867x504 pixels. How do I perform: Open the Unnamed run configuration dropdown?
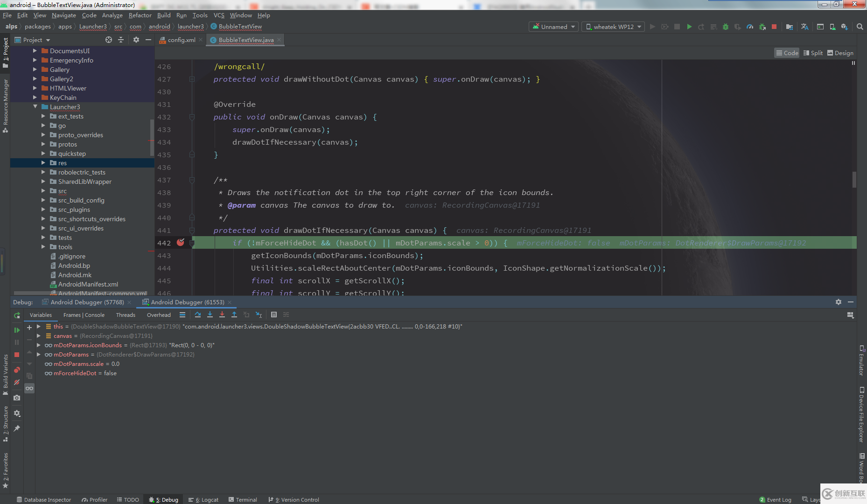point(554,27)
